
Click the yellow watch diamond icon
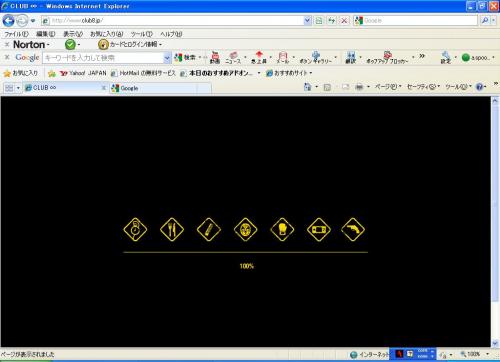click(135, 229)
